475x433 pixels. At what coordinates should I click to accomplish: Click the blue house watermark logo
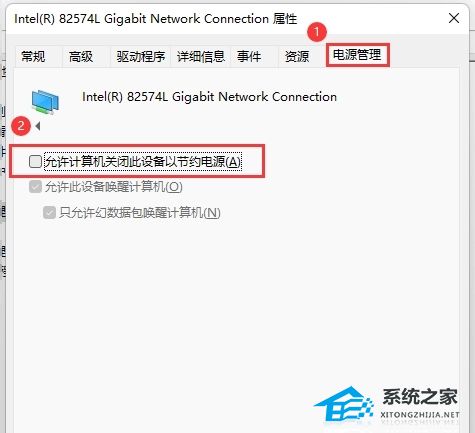click(344, 404)
